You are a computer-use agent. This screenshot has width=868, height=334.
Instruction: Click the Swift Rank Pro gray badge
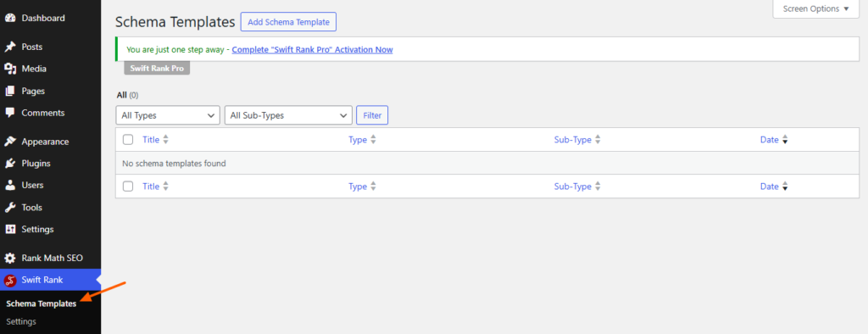(x=157, y=69)
